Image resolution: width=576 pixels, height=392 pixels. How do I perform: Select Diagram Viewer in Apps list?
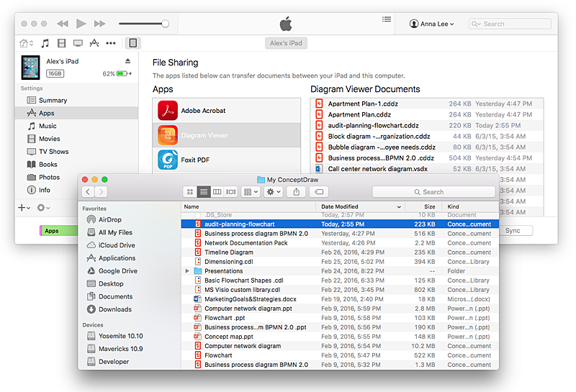[x=227, y=135]
